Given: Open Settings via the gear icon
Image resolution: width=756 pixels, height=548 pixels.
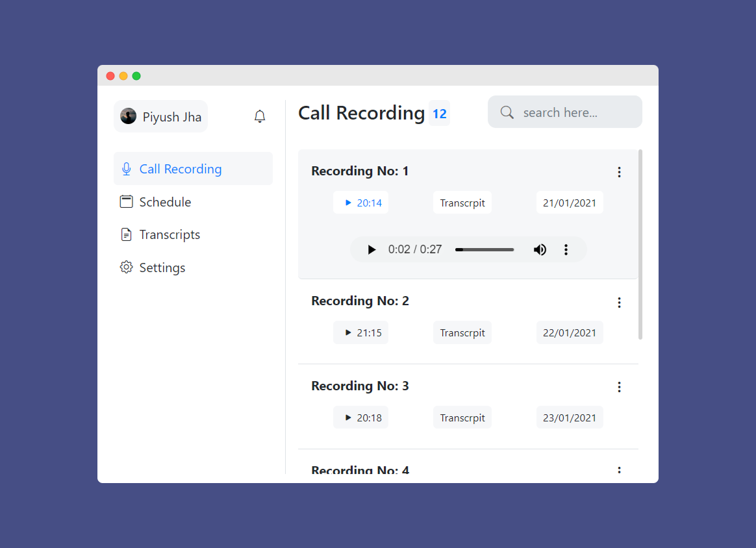Looking at the screenshot, I should (x=126, y=267).
